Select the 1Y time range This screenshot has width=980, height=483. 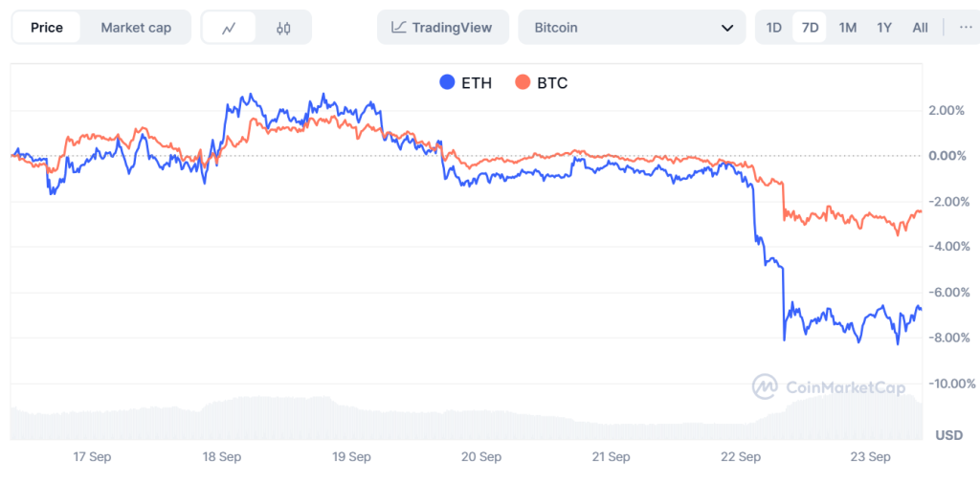883,28
